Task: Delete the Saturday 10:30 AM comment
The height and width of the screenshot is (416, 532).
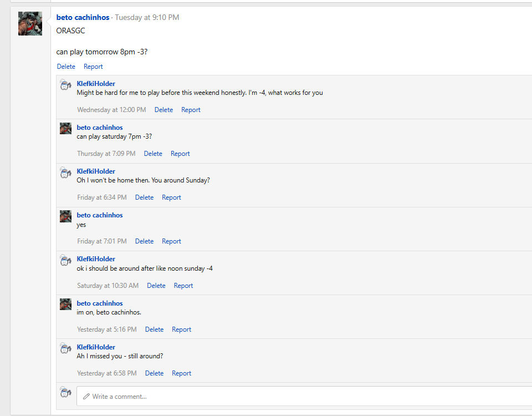Action: (156, 286)
